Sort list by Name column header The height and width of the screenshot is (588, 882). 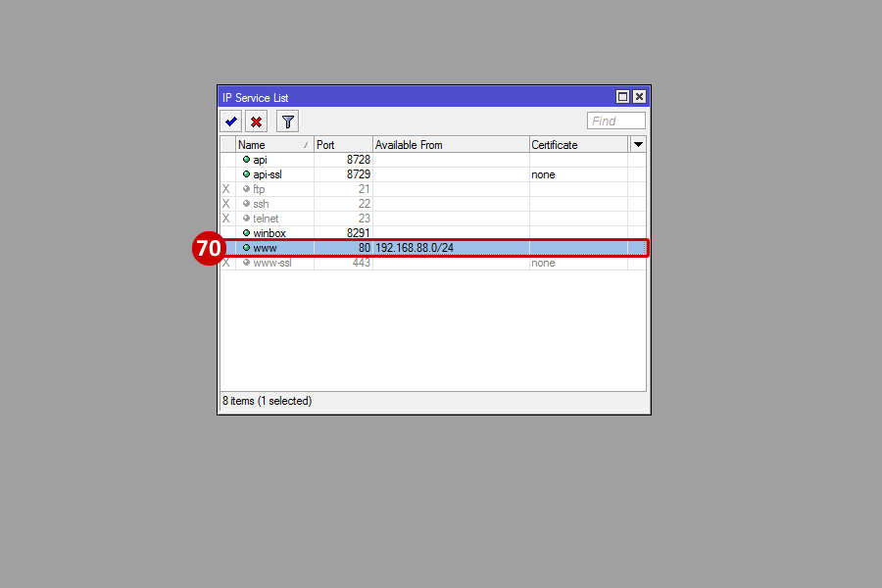(274, 145)
